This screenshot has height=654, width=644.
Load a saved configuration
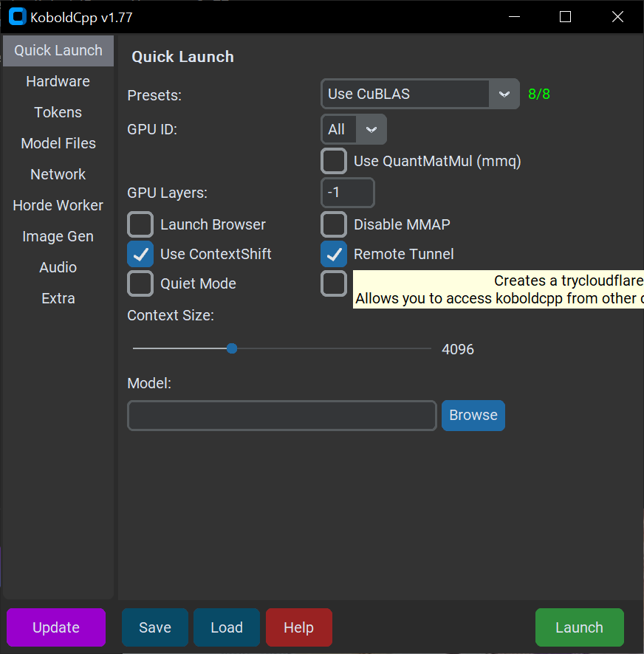[x=227, y=627]
